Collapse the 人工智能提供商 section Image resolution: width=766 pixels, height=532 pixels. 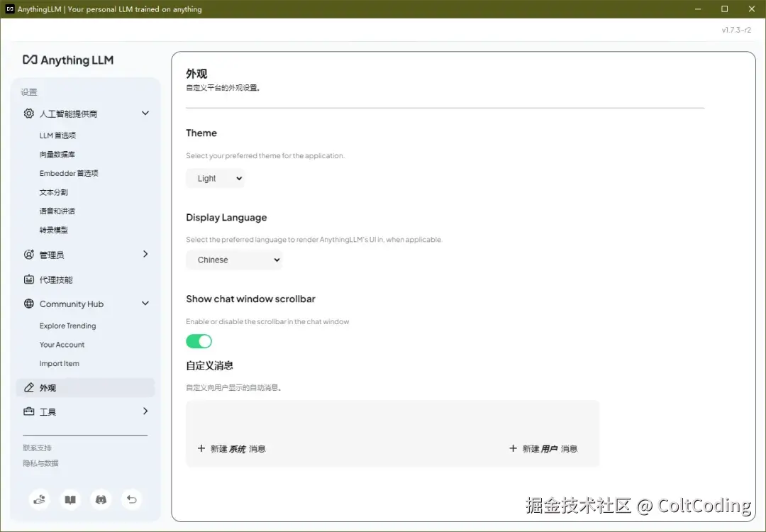[x=145, y=113]
